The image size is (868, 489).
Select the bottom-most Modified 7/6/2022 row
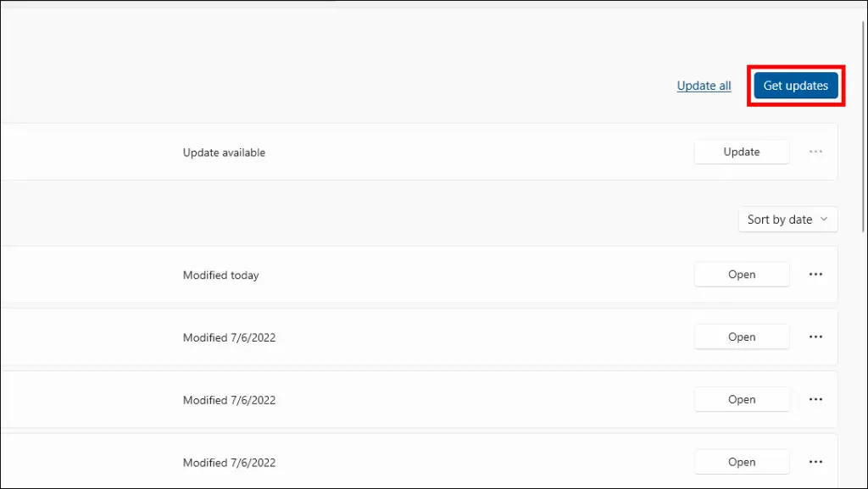[419, 461]
